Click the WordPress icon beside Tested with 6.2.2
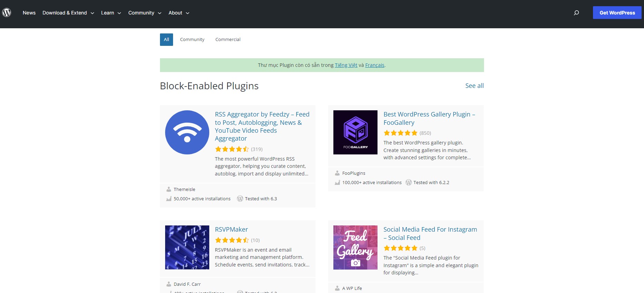This screenshot has height=293, width=644. pos(409,182)
